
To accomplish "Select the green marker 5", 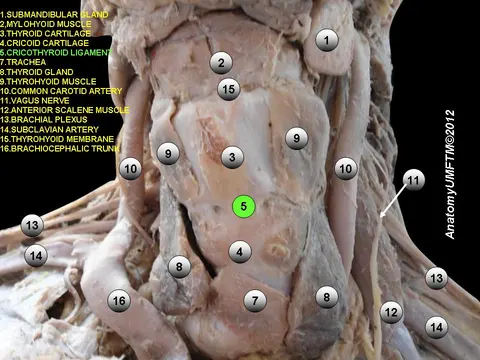I will point(244,206).
